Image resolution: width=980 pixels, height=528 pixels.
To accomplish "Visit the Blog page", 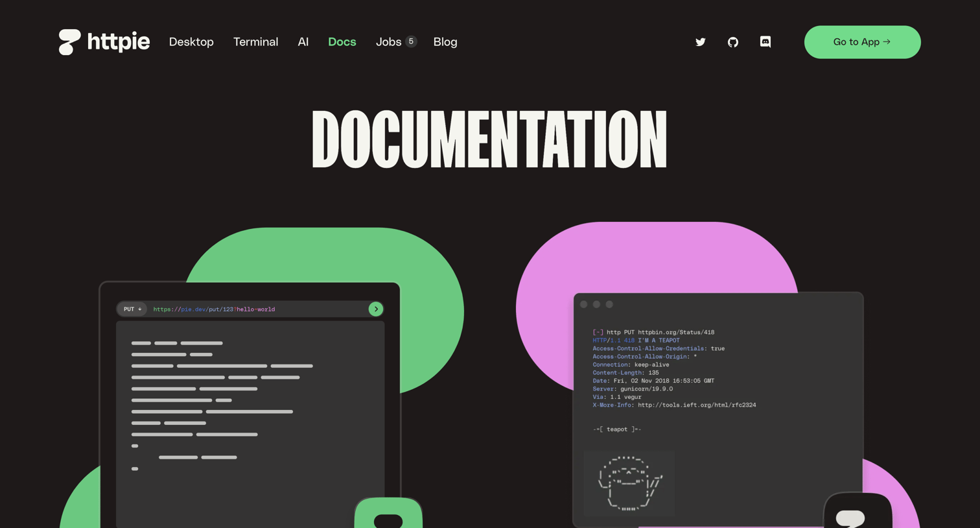I will (445, 42).
